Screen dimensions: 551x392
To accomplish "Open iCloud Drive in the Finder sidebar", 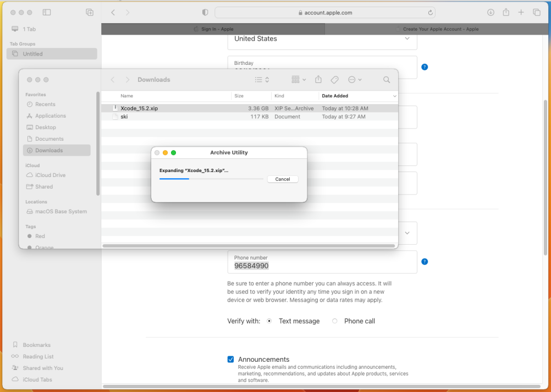I will click(57, 175).
